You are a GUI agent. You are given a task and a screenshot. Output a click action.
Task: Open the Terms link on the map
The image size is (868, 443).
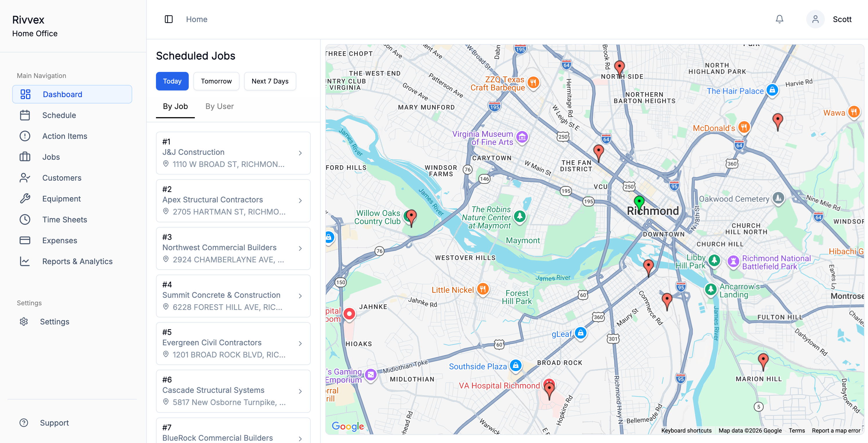click(797, 430)
